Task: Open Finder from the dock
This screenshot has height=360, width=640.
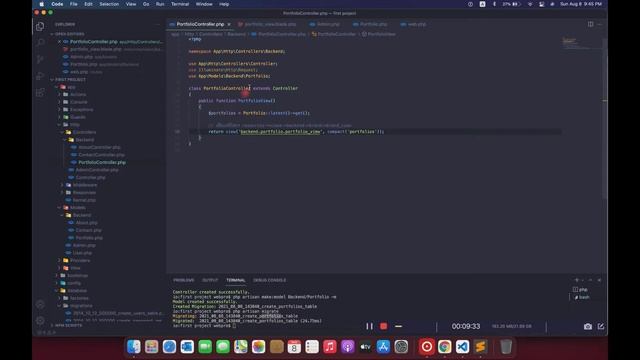Action: (x=133, y=347)
